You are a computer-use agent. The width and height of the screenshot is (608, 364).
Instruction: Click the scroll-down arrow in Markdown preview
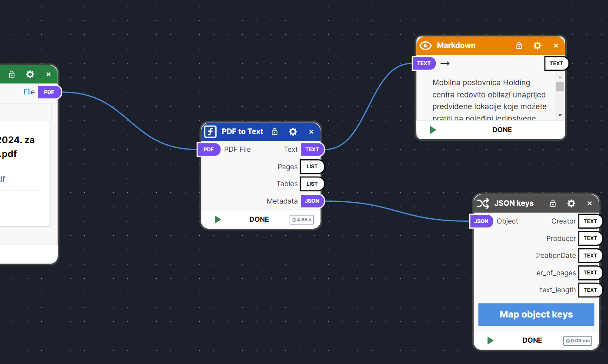pos(560,115)
